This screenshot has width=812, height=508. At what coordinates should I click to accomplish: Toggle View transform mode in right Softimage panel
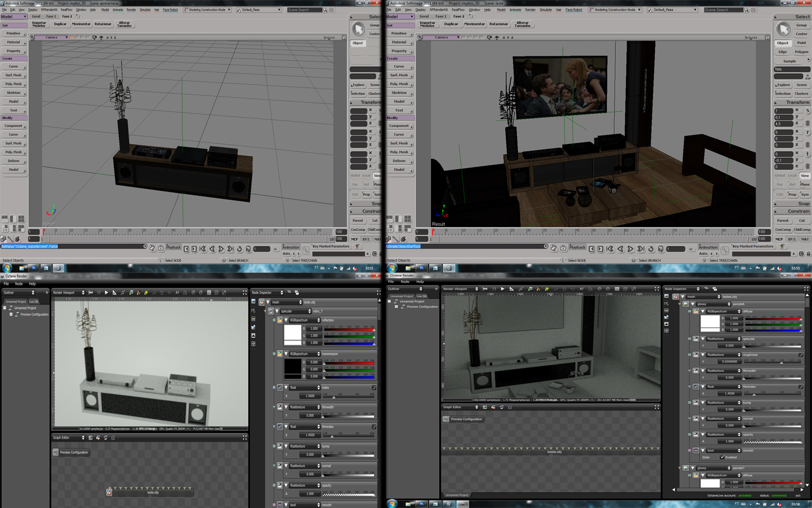point(804,176)
